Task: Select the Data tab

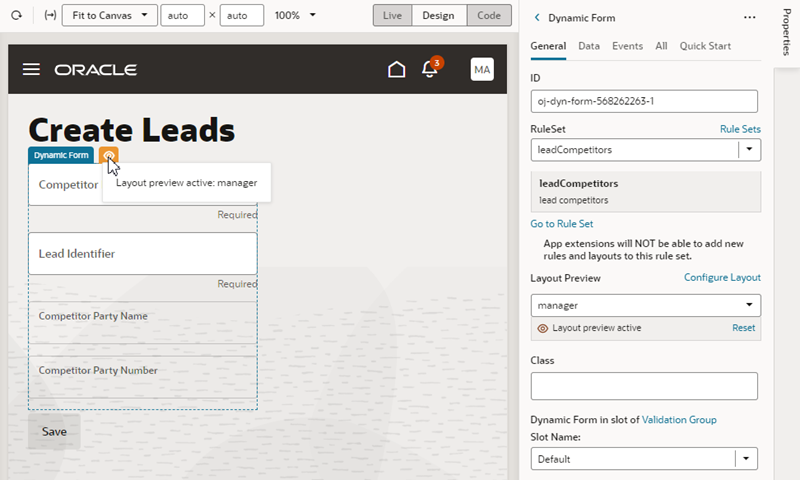Action: pos(589,46)
